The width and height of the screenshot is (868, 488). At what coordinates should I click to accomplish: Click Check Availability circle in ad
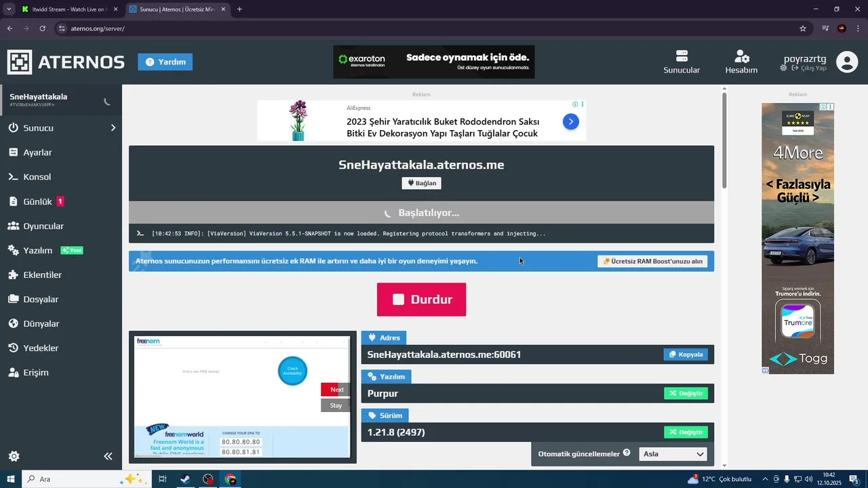tap(292, 371)
